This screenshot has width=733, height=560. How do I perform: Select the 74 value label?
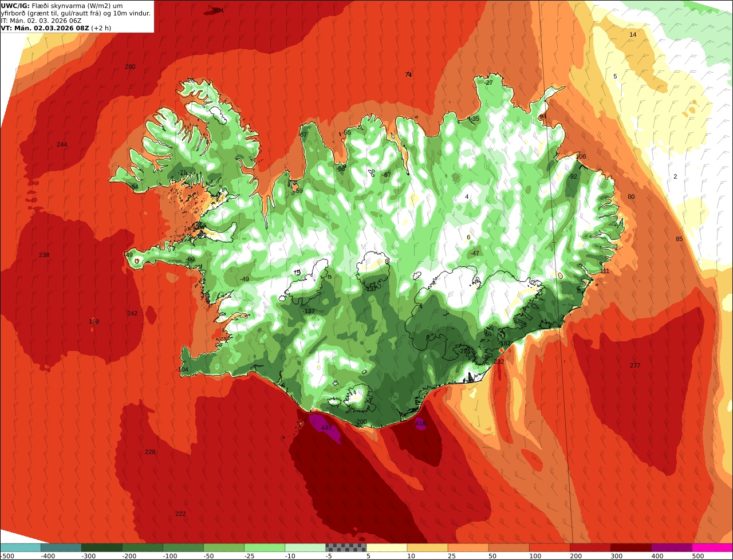pyautogui.click(x=408, y=74)
